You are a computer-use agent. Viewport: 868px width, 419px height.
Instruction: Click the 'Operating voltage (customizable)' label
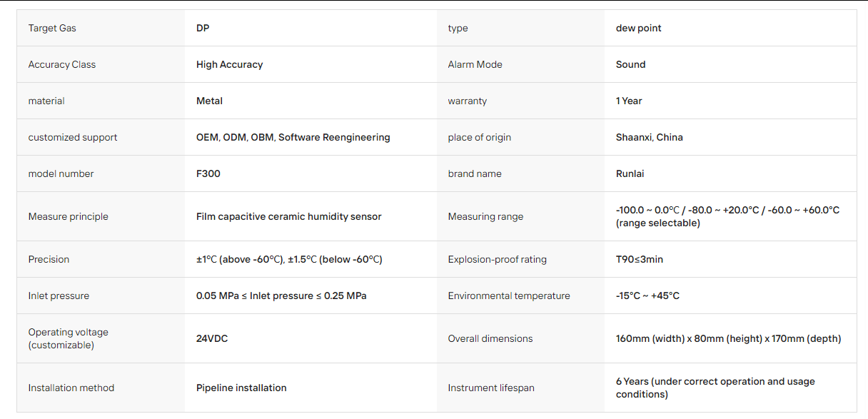tap(69, 338)
